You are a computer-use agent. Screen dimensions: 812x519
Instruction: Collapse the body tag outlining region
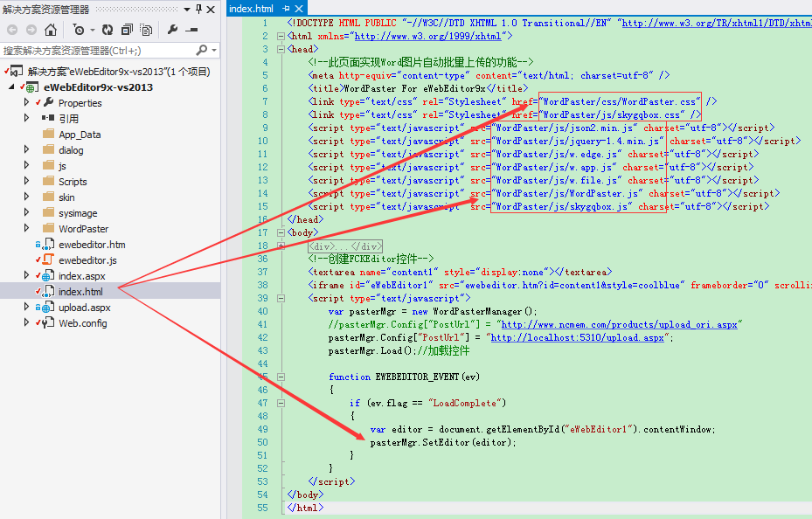(281, 233)
